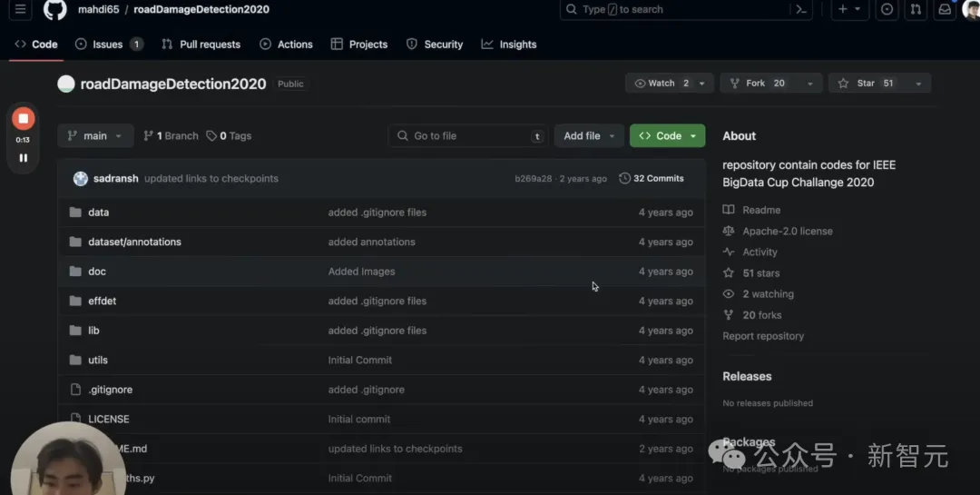Open the issues shortcut icon in header
This screenshot has height=495, width=980.
(x=887, y=9)
